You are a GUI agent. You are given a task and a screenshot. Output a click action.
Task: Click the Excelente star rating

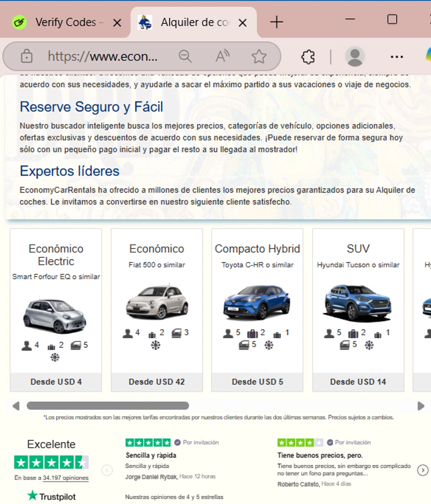(51, 462)
